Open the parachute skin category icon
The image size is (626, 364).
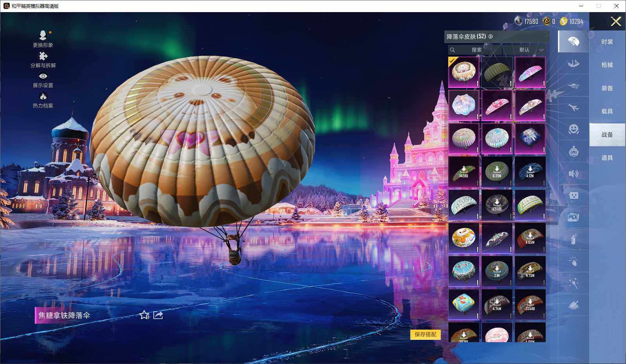(574, 41)
